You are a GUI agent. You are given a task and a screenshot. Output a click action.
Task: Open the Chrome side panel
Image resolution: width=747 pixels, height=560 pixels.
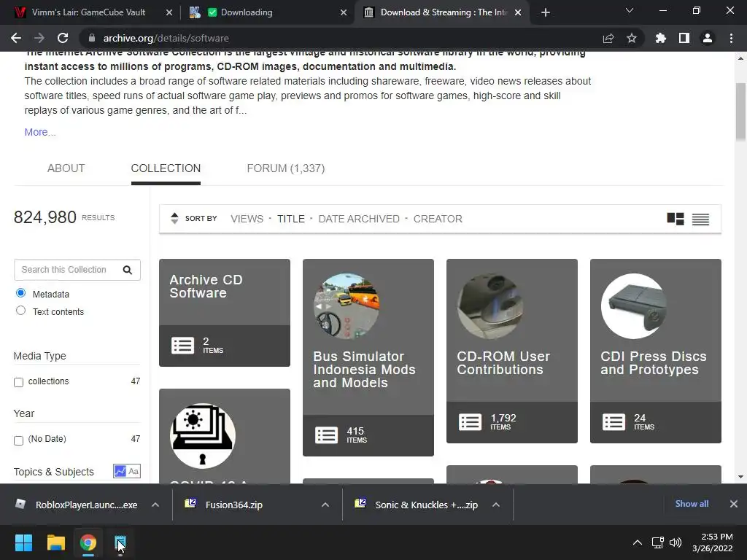684,38
